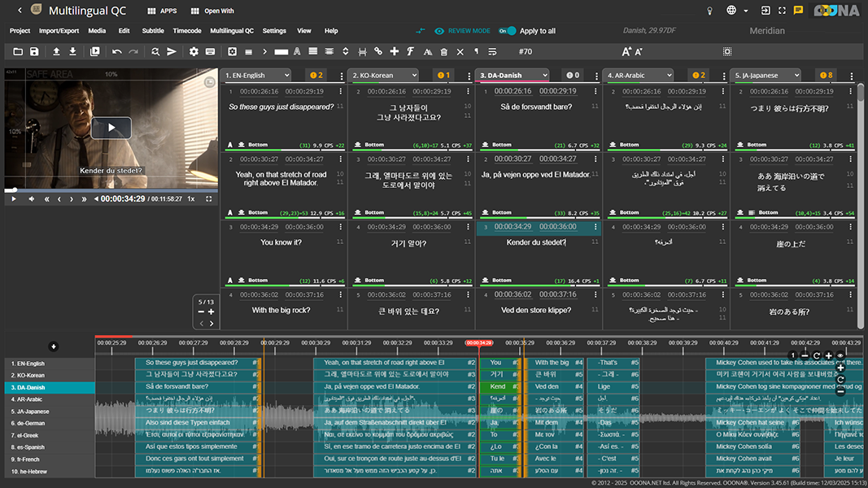Toggle the Apply to all switch

[507, 31]
